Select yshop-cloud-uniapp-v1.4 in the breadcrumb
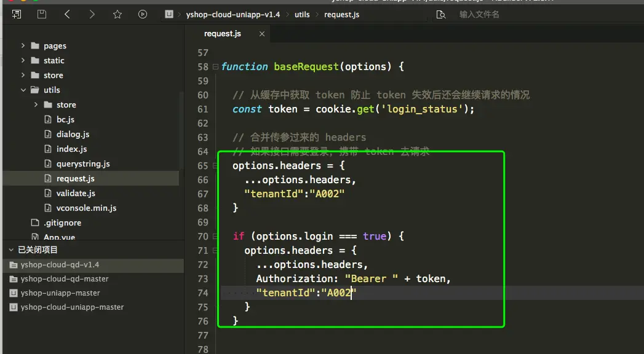Image resolution: width=644 pixels, height=354 pixels. pos(233,15)
